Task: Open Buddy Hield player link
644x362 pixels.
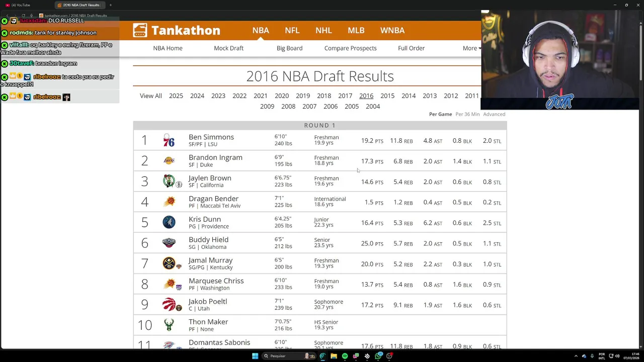Action: 208,240
